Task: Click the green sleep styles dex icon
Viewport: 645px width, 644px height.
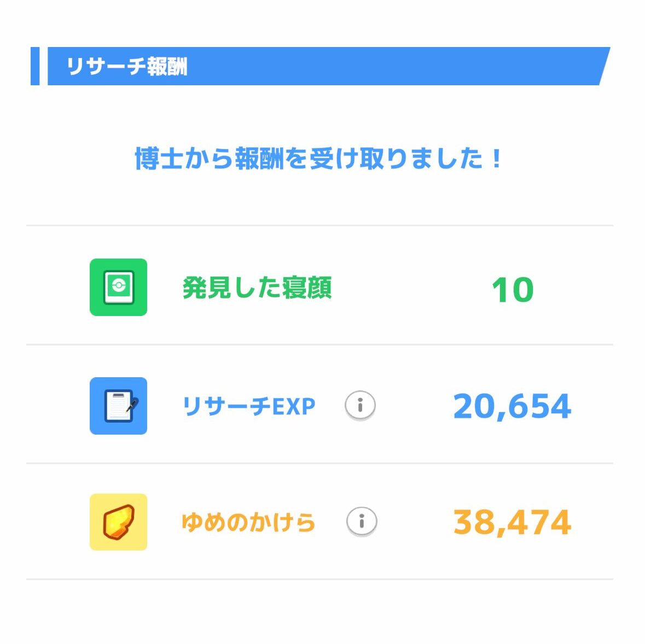Action: pyautogui.click(x=118, y=287)
